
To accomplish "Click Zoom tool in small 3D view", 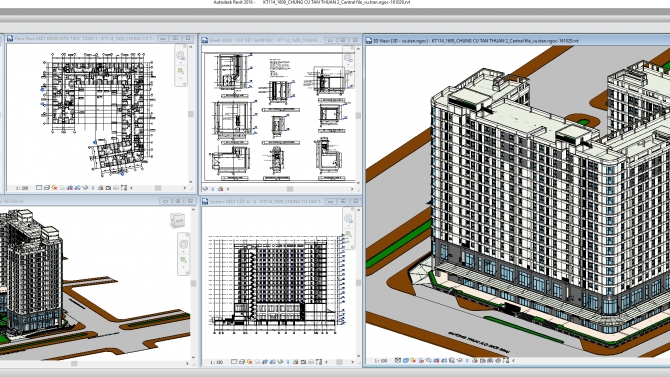I will click(183, 260).
